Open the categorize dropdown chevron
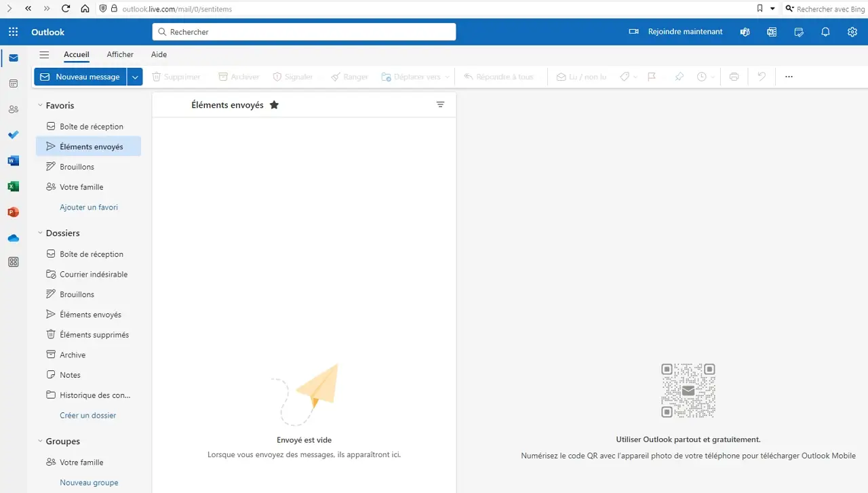 [635, 77]
